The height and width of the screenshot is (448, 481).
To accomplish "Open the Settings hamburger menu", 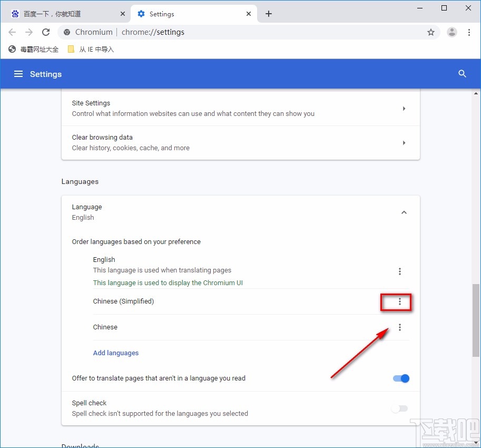I will [18, 74].
